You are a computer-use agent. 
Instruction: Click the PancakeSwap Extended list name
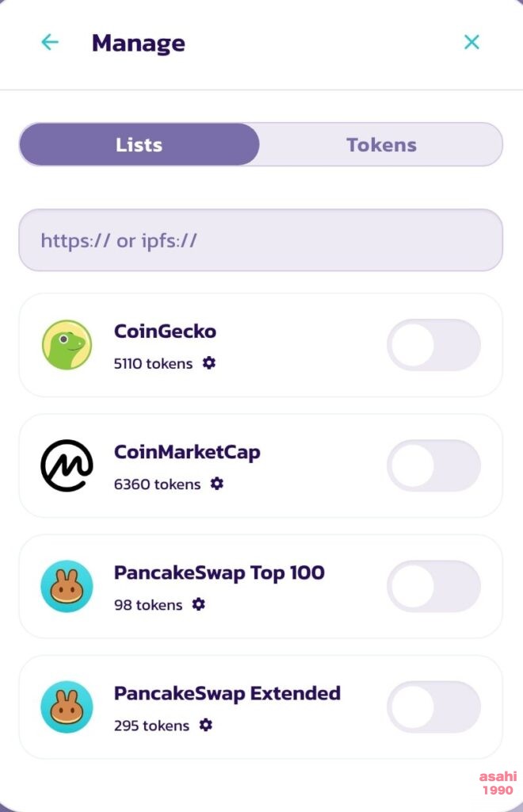(227, 693)
